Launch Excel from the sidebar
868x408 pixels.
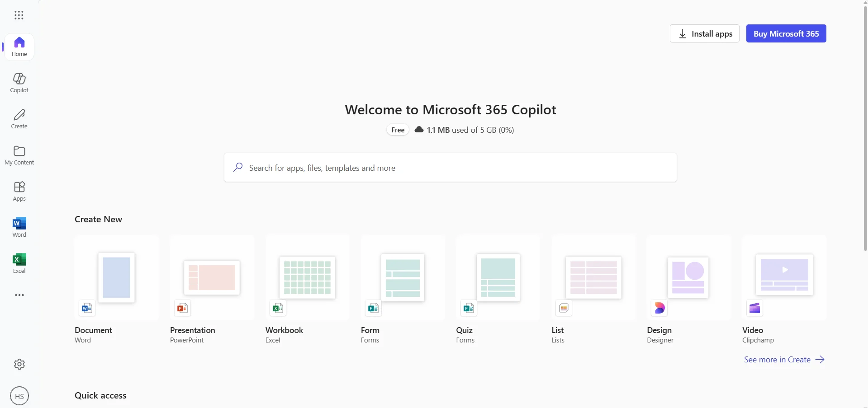(19, 263)
